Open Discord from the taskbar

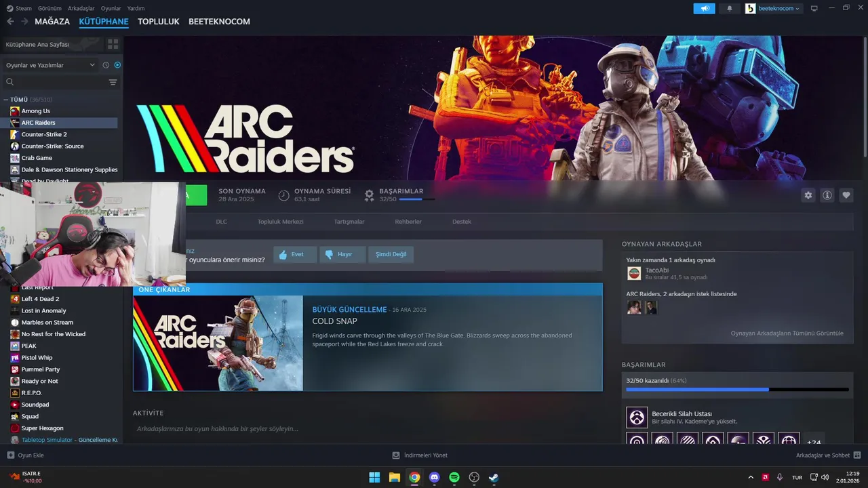click(435, 477)
